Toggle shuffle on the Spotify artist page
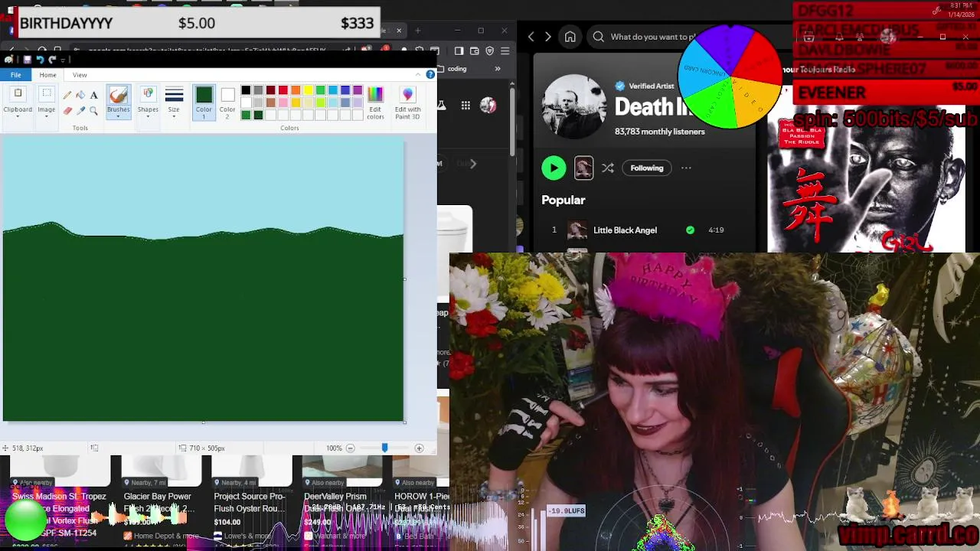Screen dimensions: 980x551 (608, 168)
